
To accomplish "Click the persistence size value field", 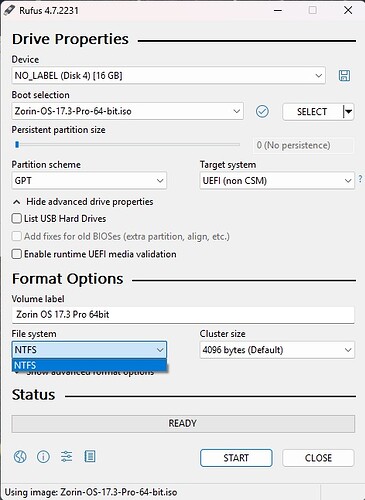I will pyautogui.click(x=303, y=145).
